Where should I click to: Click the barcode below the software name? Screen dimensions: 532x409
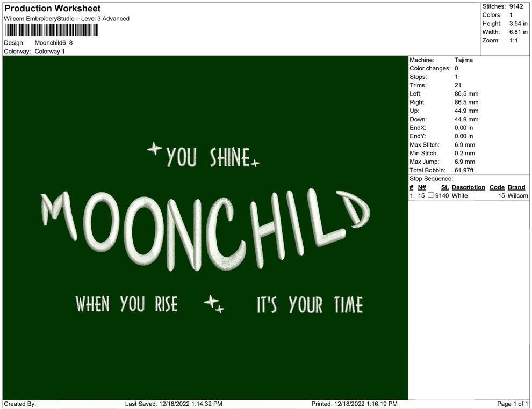(x=52, y=30)
